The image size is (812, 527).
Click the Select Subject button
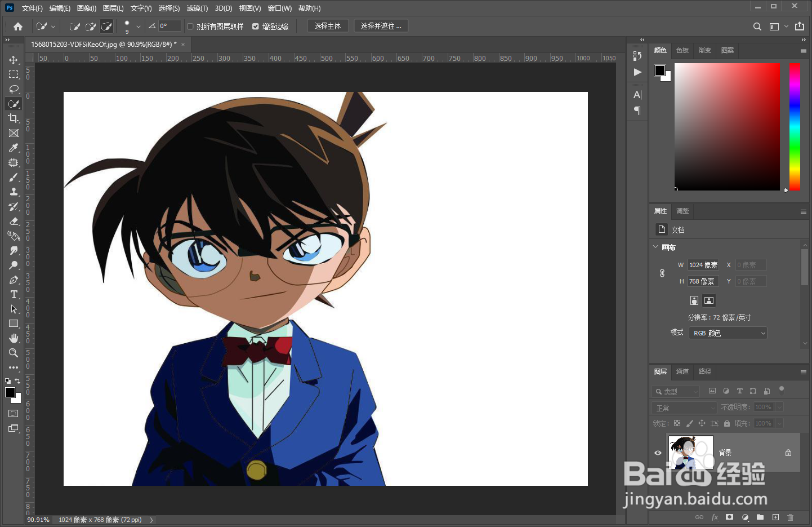(328, 26)
